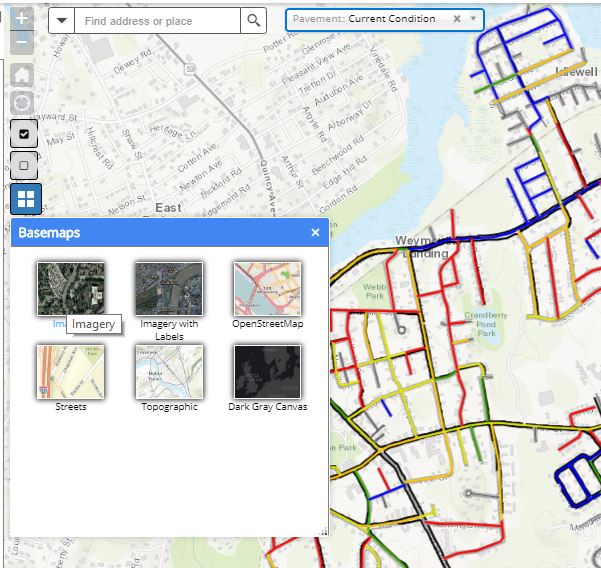Switch to the OpenStreetMap basemap
This screenshot has height=568, width=601.
267,289
